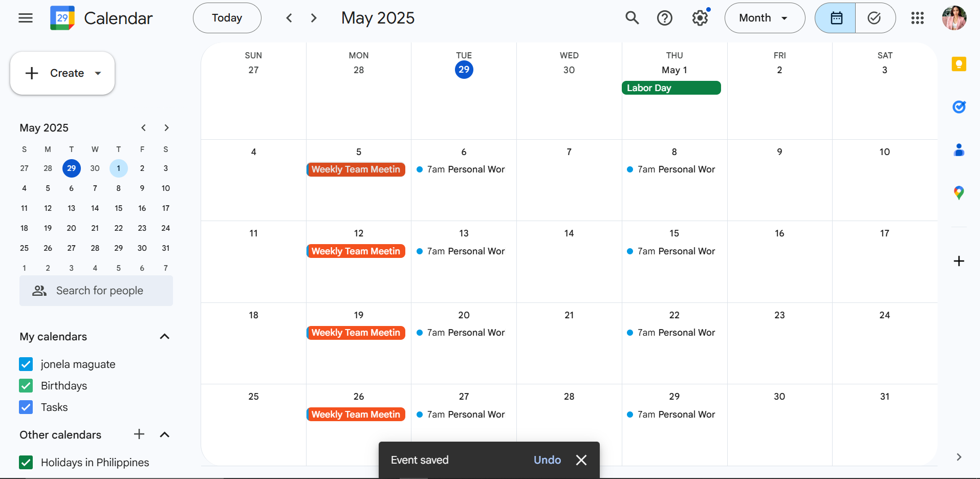This screenshot has height=479, width=980.
Task: Open Google Maps side panel icon
Action: pyautogui.click(x=959, y=192)
